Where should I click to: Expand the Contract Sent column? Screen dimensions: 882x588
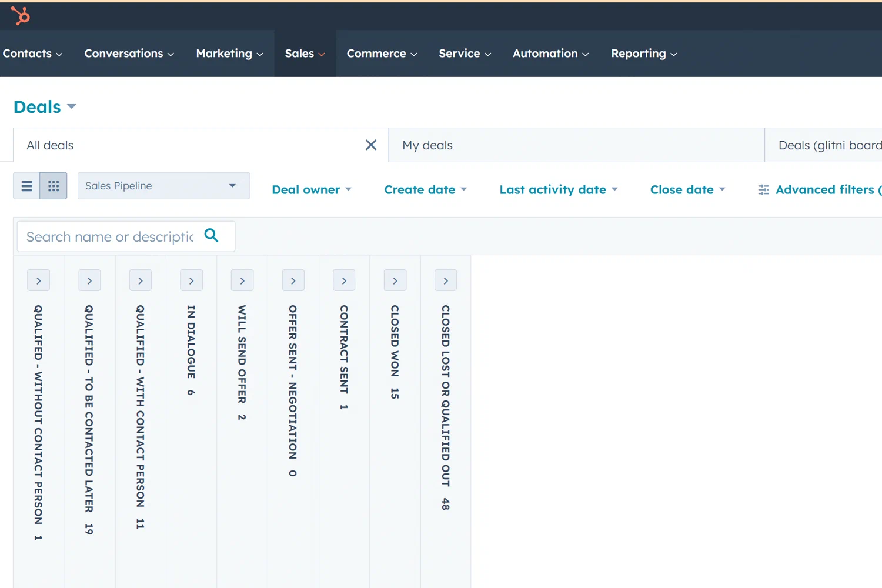point(344,280)
